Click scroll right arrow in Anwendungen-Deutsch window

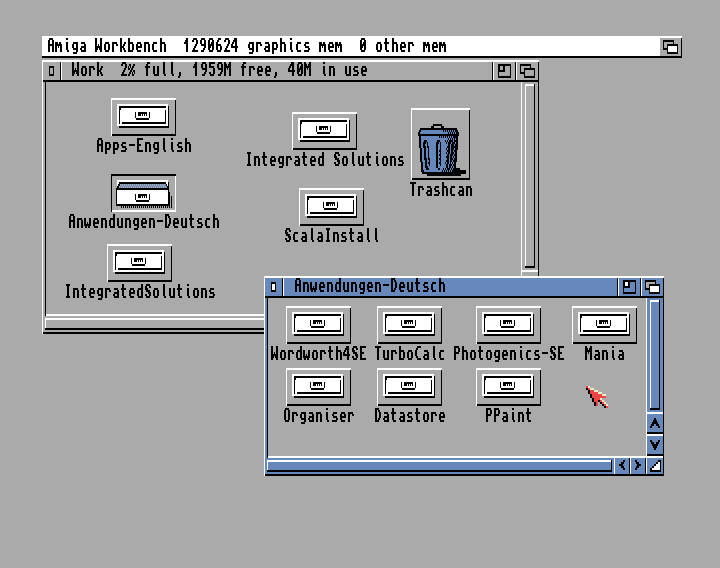coord(638,465)
